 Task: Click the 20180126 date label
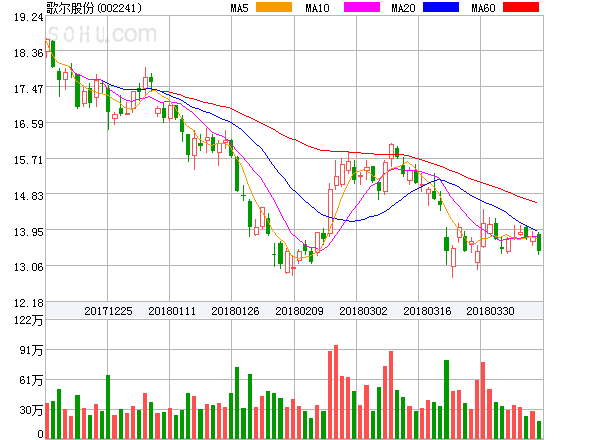235,311
